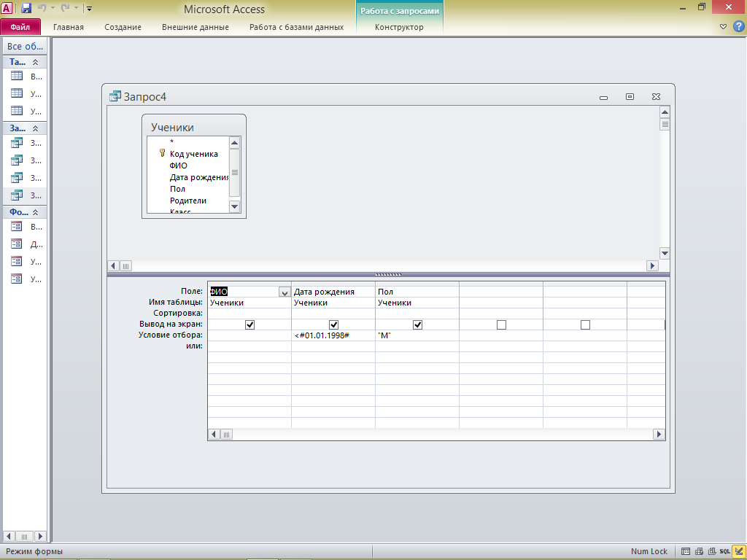
Task: Open the Файл tab
Action: click(x=20, y=27)
